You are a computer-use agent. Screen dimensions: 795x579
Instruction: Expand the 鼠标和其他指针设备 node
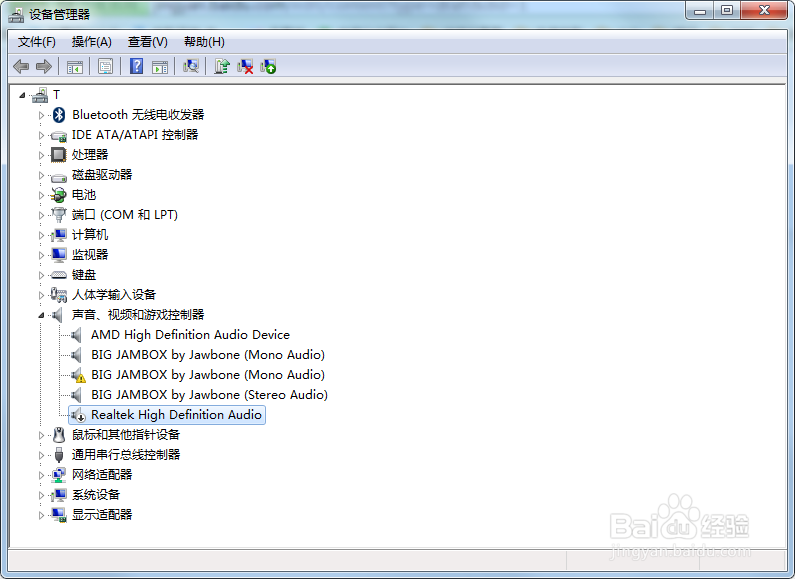point(42,435)
